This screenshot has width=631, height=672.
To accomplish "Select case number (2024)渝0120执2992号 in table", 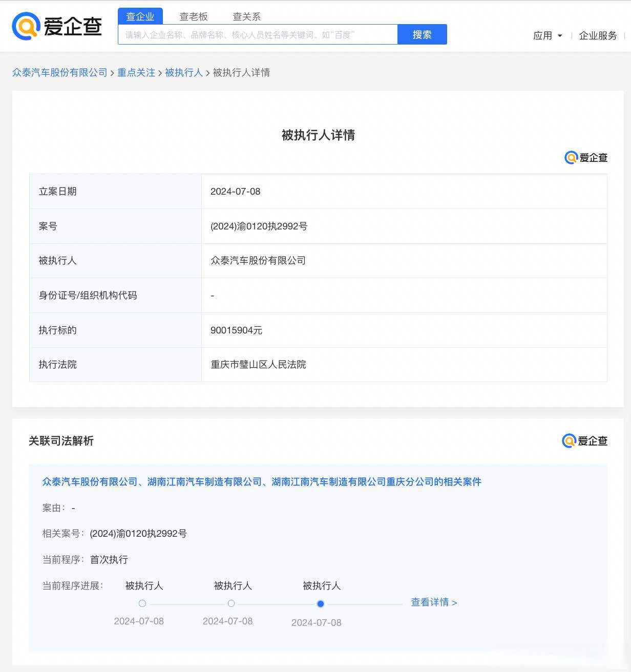I will click(x=259, y=226).
